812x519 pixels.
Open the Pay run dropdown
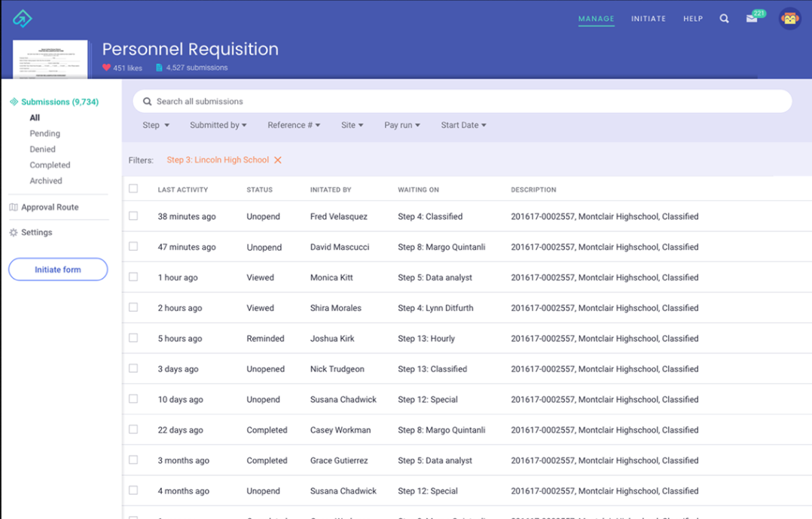point(401,125)
